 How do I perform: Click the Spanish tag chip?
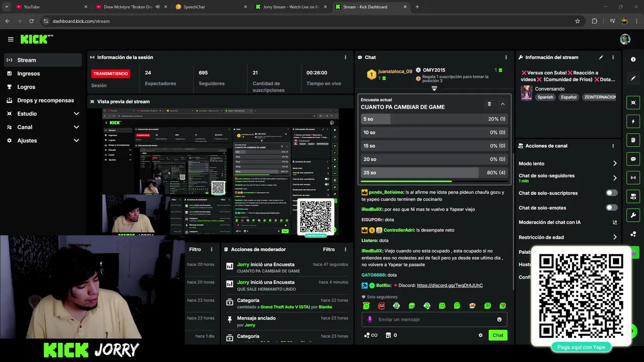click(545, 97)
